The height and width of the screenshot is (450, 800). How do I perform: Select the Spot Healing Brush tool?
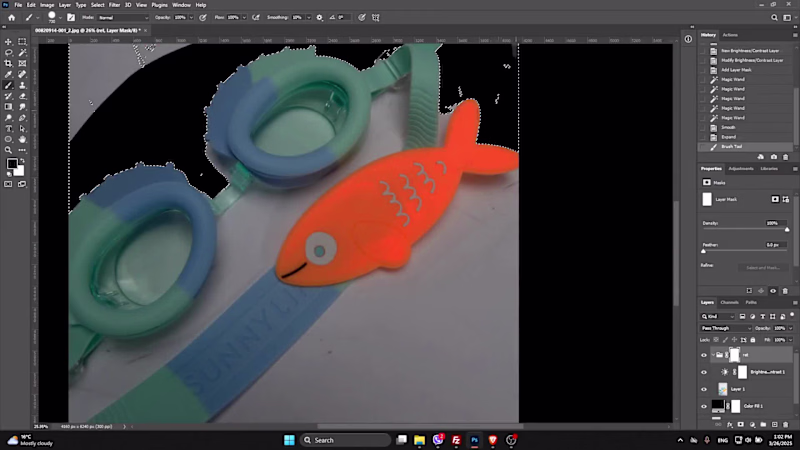pos(22,74)
